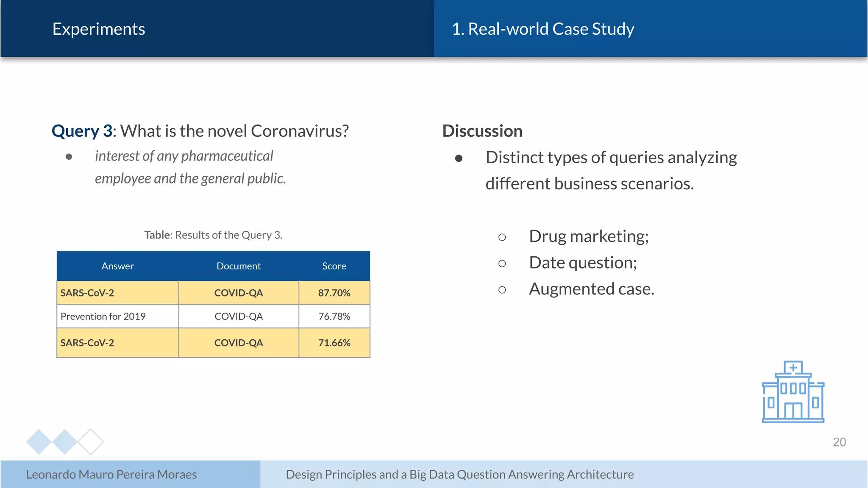Click the second filled diamond shape
This screenshot has height=488, width=868.
pyautogui.click(x=64, y=442)
